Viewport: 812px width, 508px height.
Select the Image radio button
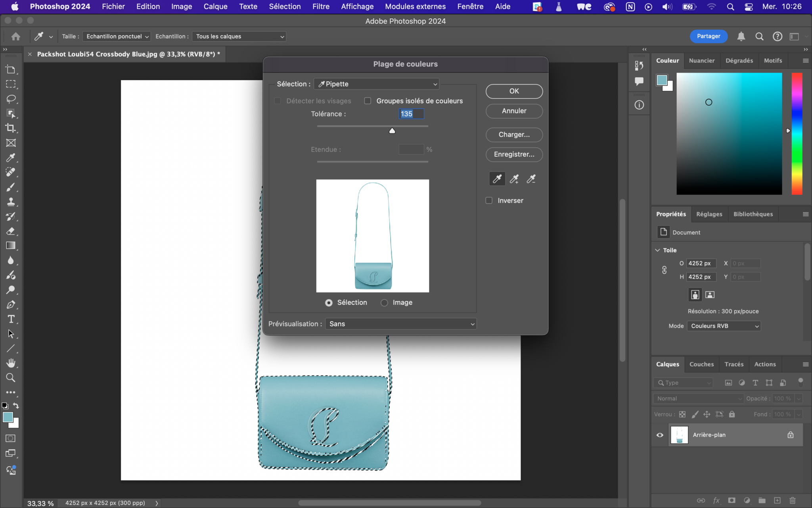coord(384,303)
